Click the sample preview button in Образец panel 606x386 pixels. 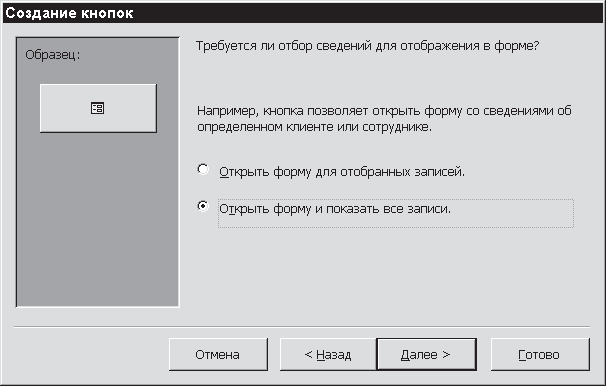tap(98, 108)
